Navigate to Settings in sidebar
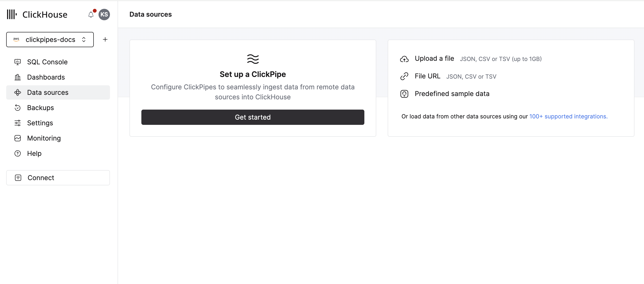 coord(40,123)
